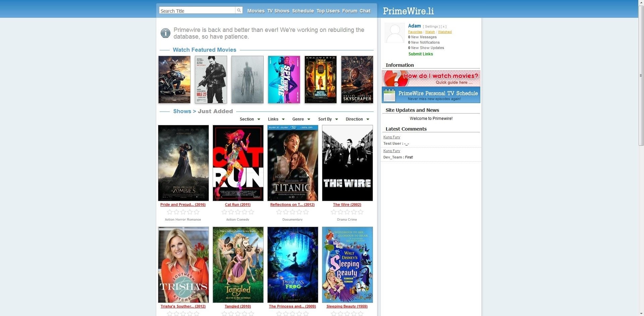Viewport: 644px width, 316px height.
Task: Visit the Forum nav item
Action: point(350,11)
